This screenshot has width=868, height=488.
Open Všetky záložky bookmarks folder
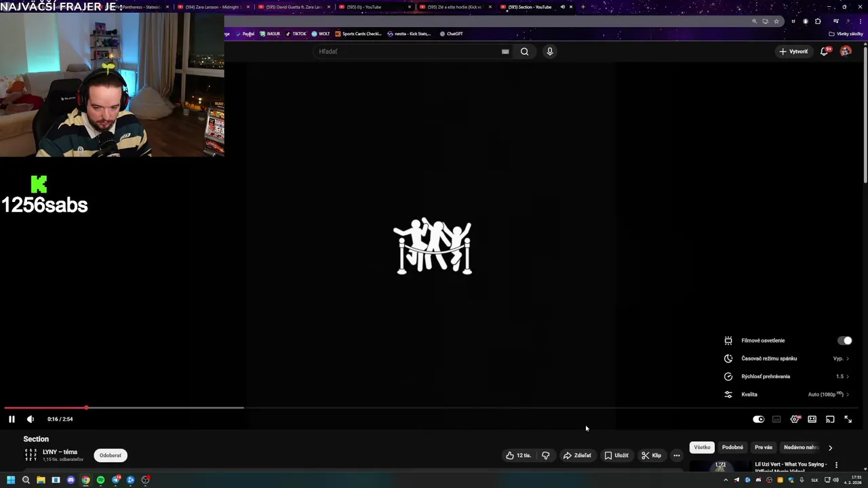click(846, 34)
